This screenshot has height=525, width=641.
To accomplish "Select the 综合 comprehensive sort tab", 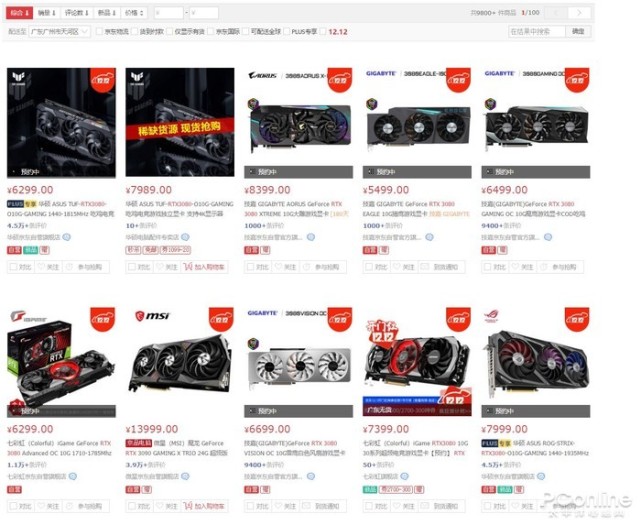I will [x=19, y=13].
